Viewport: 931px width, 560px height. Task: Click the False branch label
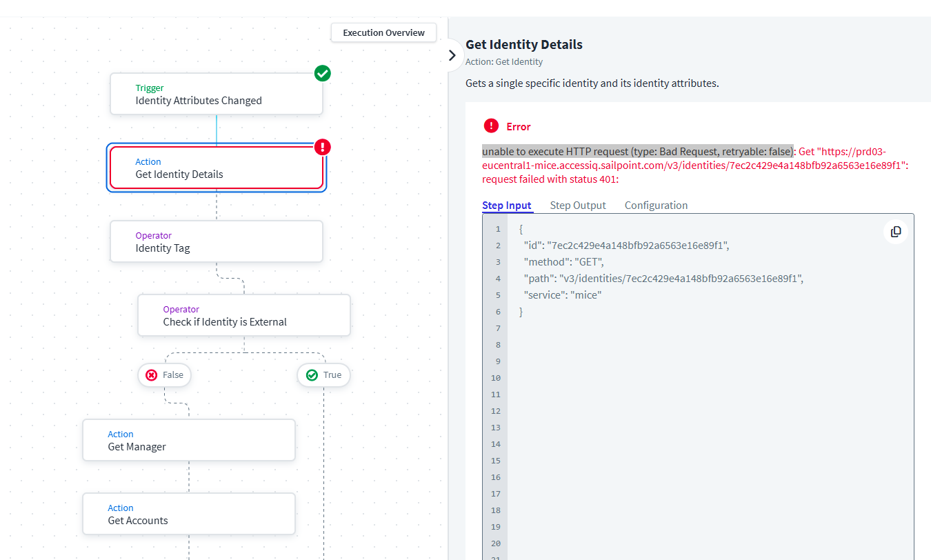tap(172, 375)
